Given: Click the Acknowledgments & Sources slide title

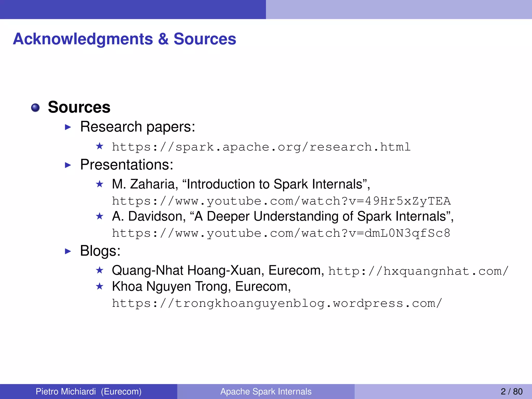Looking at the screenshot, I should pyautogui.click(x=124, y=39).
